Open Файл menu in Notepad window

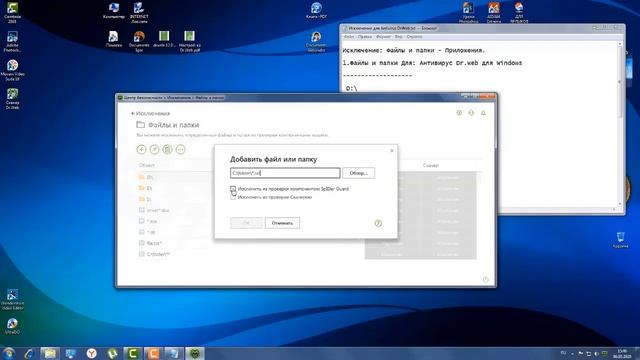tap(349, 37)
